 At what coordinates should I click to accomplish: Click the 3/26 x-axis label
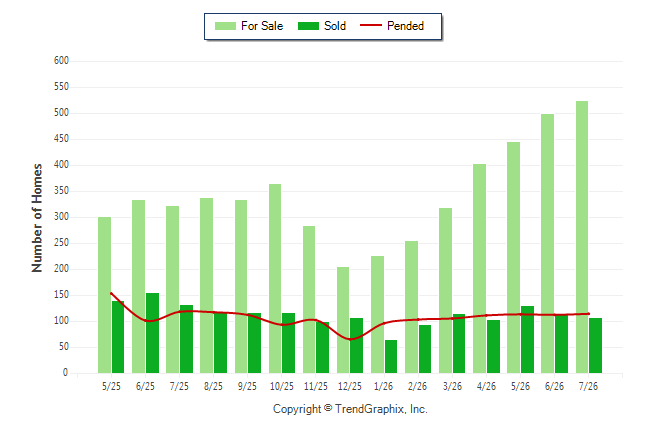[x=452, y=386]
